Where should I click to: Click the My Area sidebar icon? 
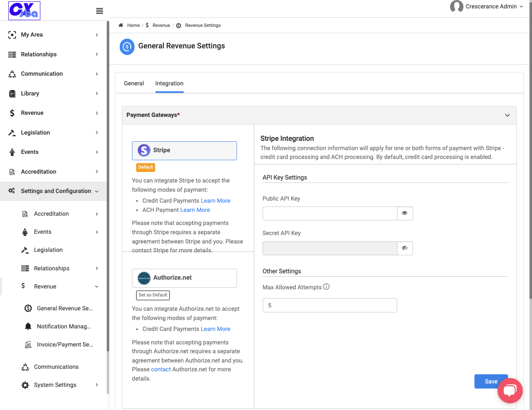coord(12,35)
